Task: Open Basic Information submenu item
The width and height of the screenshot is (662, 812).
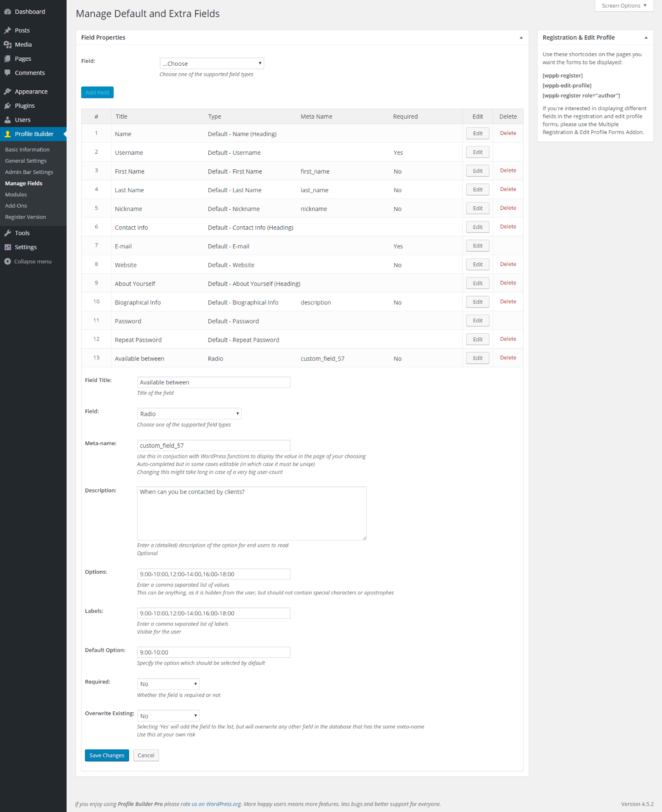Action: pyautogui.click(x=27, y=149)
